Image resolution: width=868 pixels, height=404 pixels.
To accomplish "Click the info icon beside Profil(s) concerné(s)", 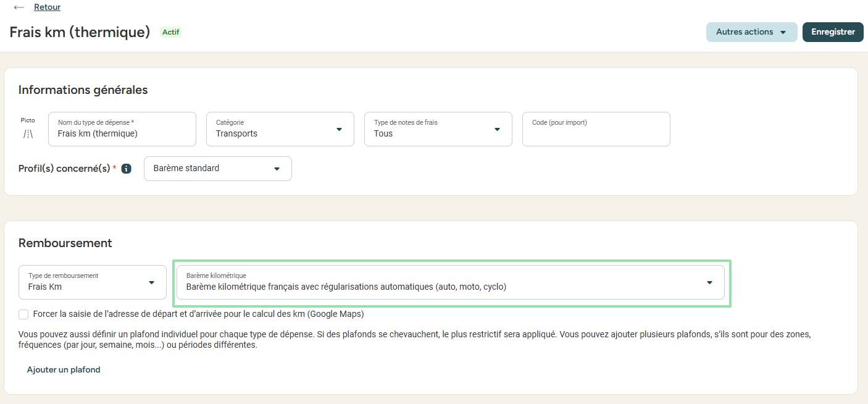I will 127,169.
